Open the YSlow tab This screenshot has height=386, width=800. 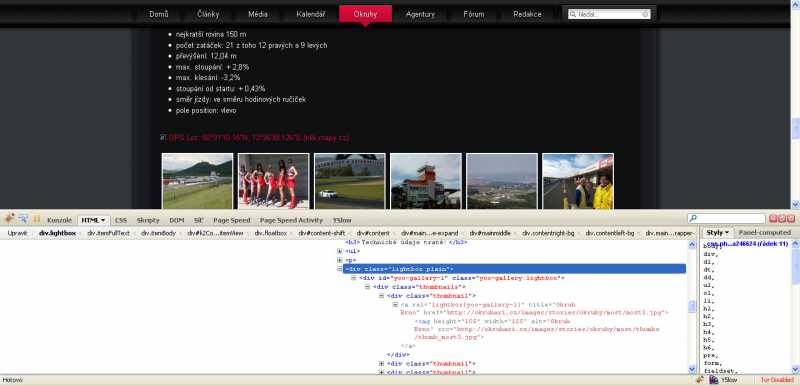[x=342, y=220]
